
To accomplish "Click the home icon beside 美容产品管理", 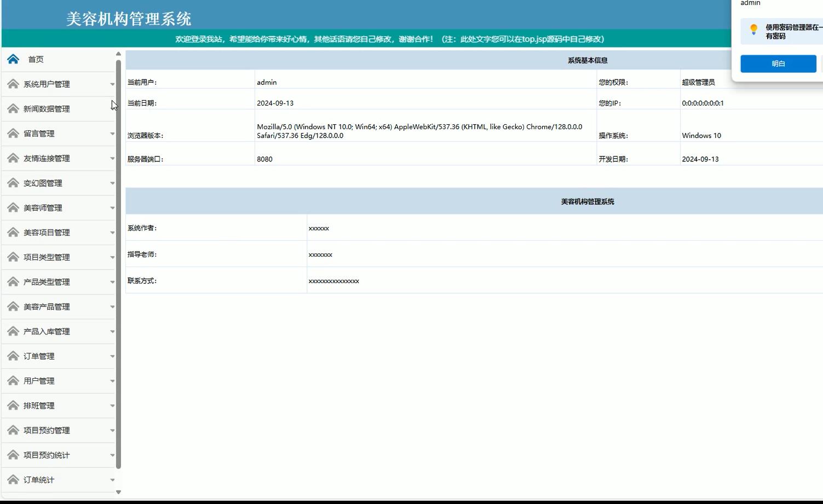I will click(x=13, y=306).
